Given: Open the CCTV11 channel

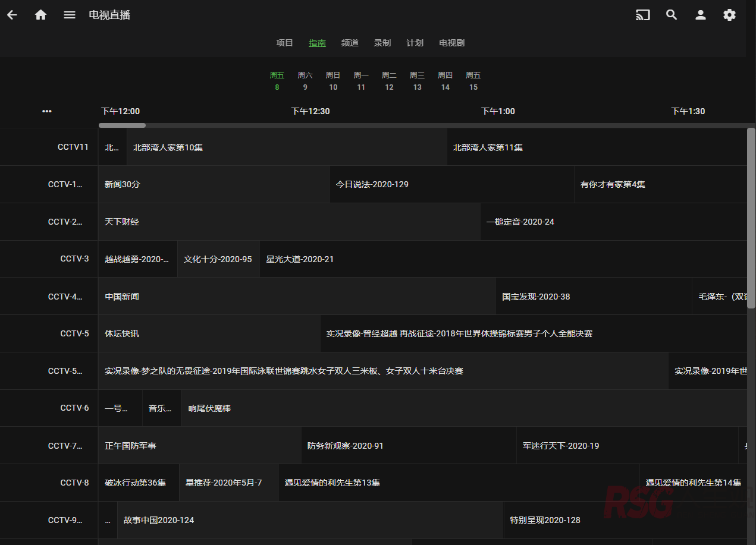Looking at the screenshot, I should (x=49, y=147).
